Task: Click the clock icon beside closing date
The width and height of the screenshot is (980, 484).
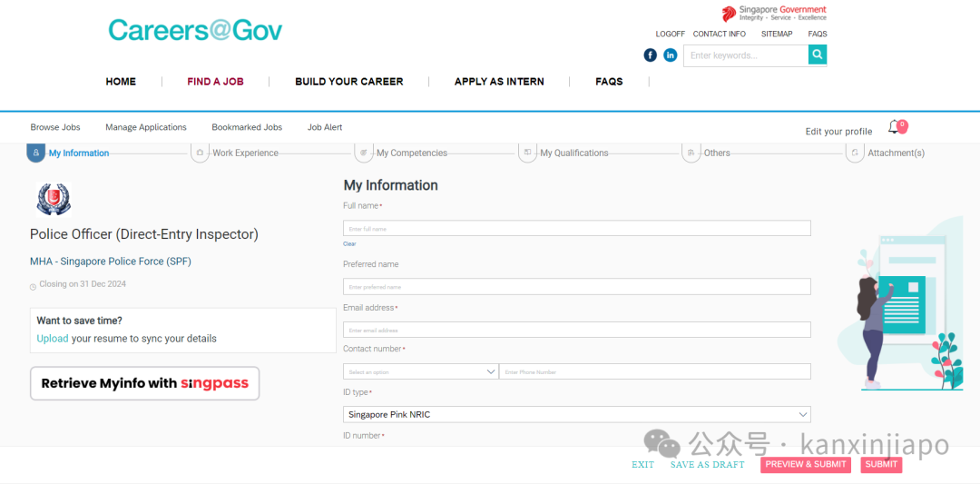Action: 34,286
